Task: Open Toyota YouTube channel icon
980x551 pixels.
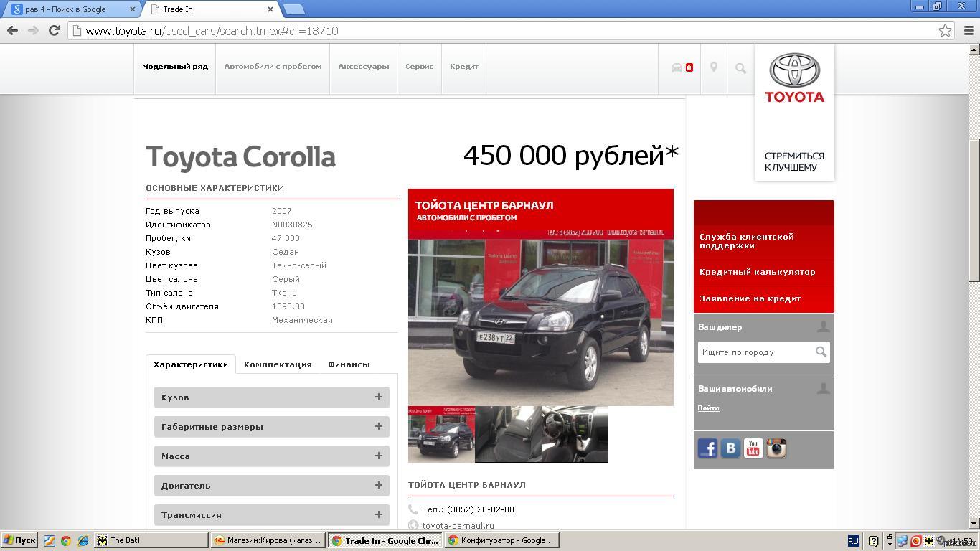Action: click(x=753, y=448)
